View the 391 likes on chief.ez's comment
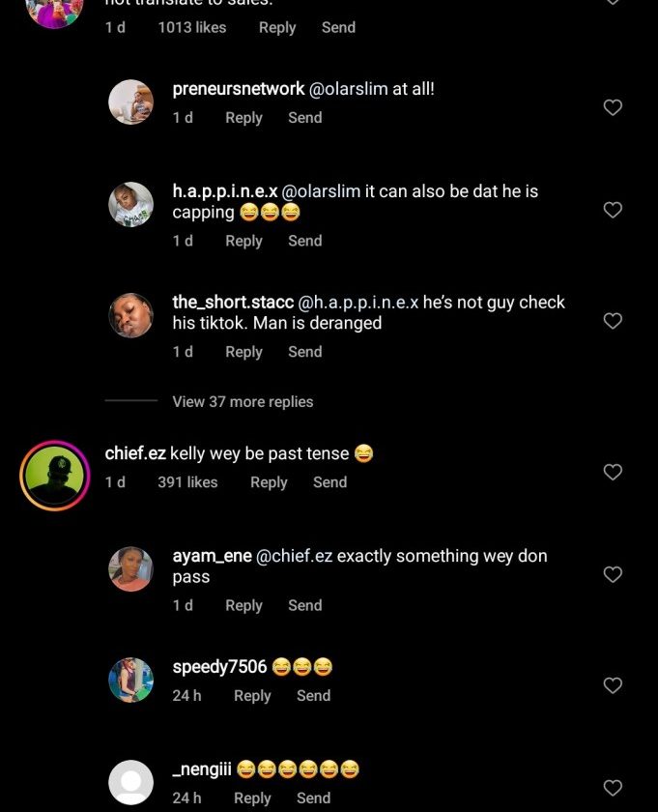Viewport: 658px width, 812px height. [187, 481]
